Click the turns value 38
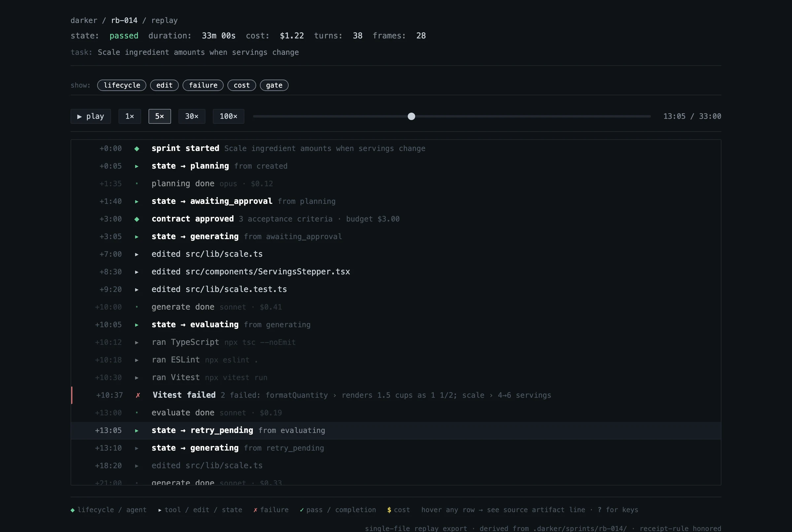Viewport: 792px width, 532px height. 357,36
